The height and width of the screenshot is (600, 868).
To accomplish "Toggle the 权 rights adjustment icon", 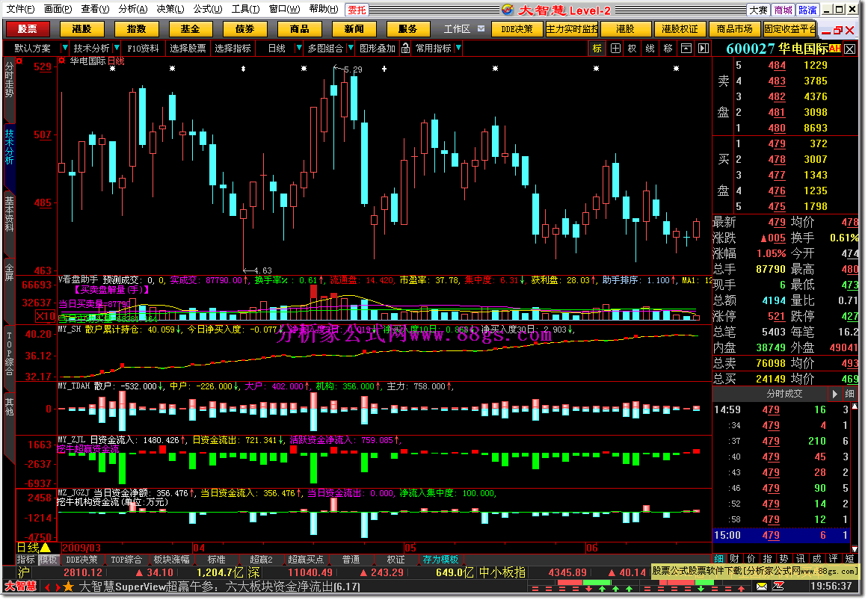I will [632, 48].
